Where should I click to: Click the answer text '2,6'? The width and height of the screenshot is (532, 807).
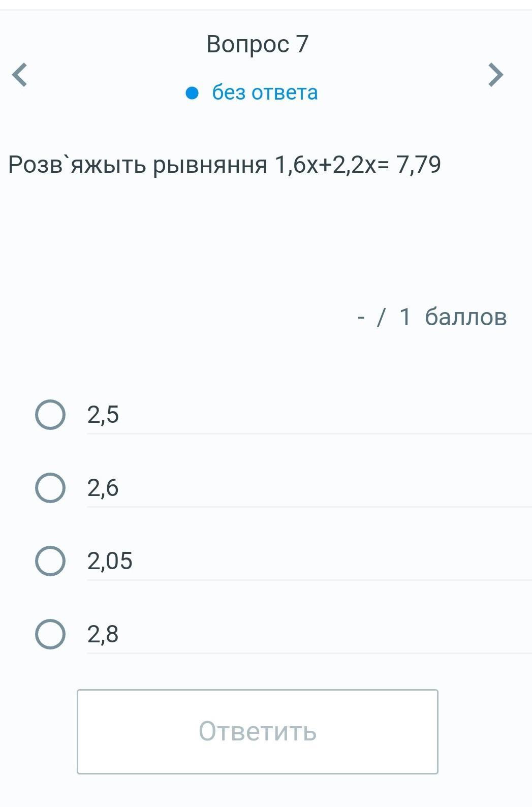[103, 488]
